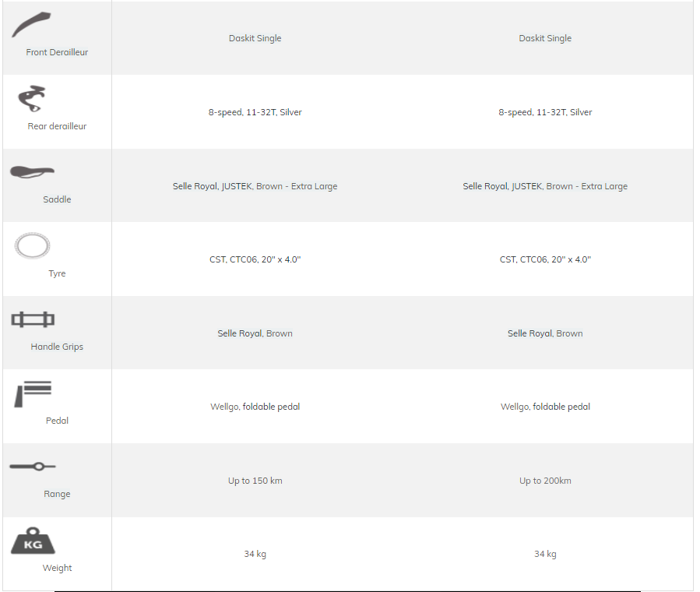The height and width of the screenshot is (592, 700).
Task: Click the Rear derailleur icon
Action: [x=32, y=98]
